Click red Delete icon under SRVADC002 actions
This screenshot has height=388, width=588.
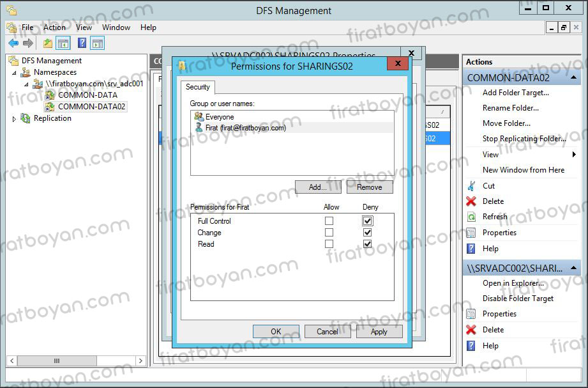471,330
